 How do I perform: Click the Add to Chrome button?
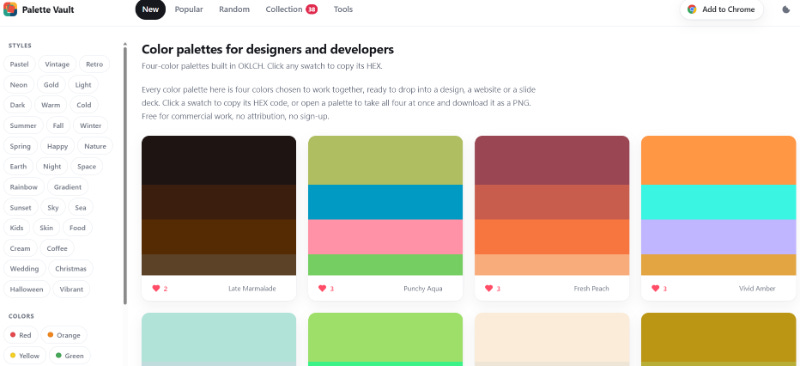pyautogui.click(x=721, y=9)
